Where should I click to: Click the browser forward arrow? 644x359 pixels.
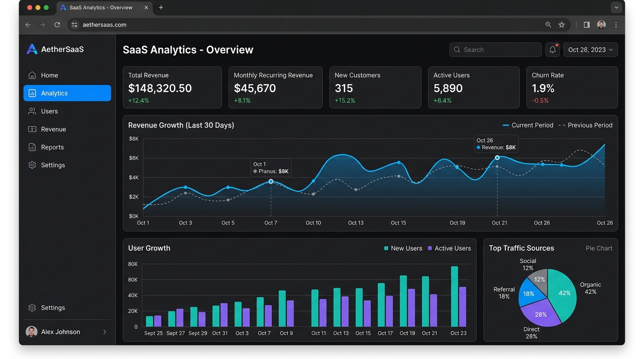click(x=43, y=25)
